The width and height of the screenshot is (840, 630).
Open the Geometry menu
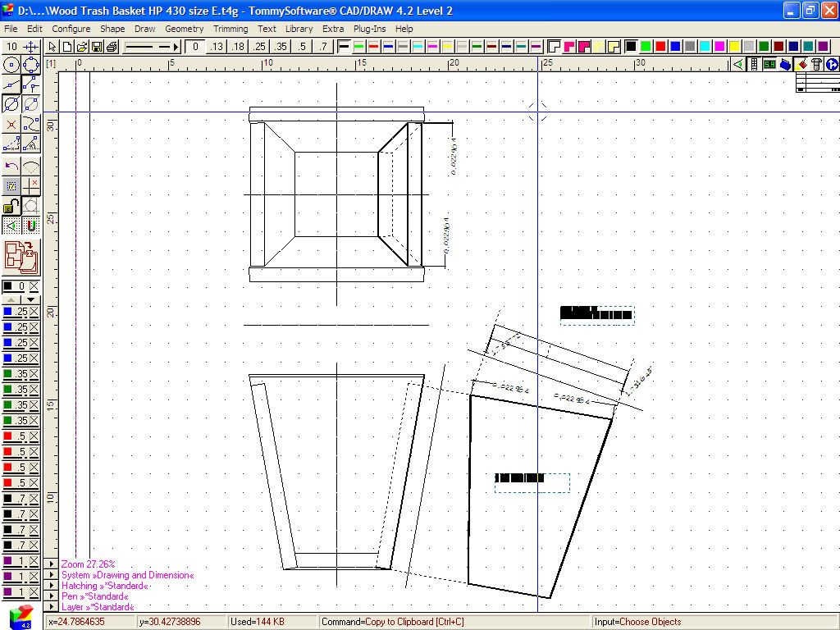coord(185,29)
